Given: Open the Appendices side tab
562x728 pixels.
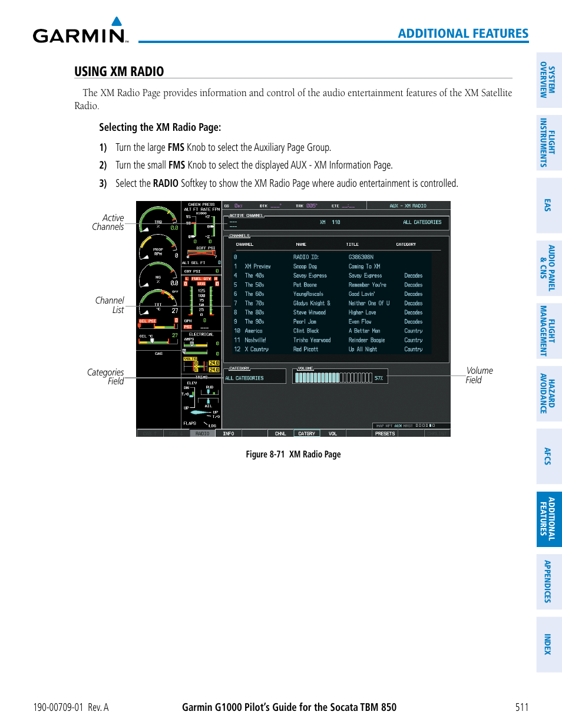Looking at the screenshot, I should pos(549,582).
